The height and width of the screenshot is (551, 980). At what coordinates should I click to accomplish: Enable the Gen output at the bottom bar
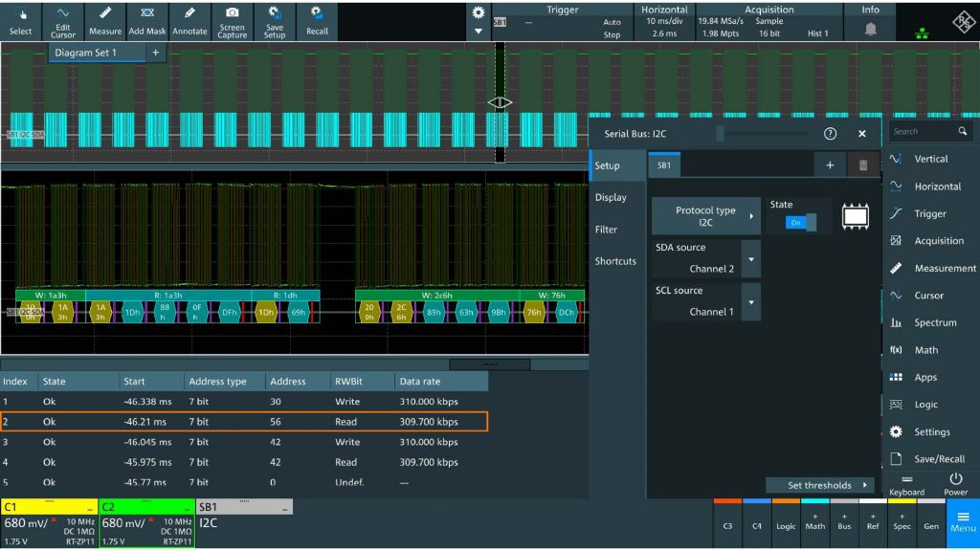[x=930, y=525]
